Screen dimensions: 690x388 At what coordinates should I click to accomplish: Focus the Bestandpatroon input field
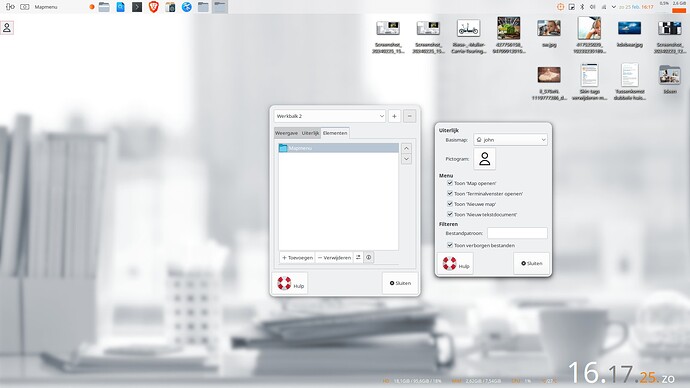[x=518, y=233]
